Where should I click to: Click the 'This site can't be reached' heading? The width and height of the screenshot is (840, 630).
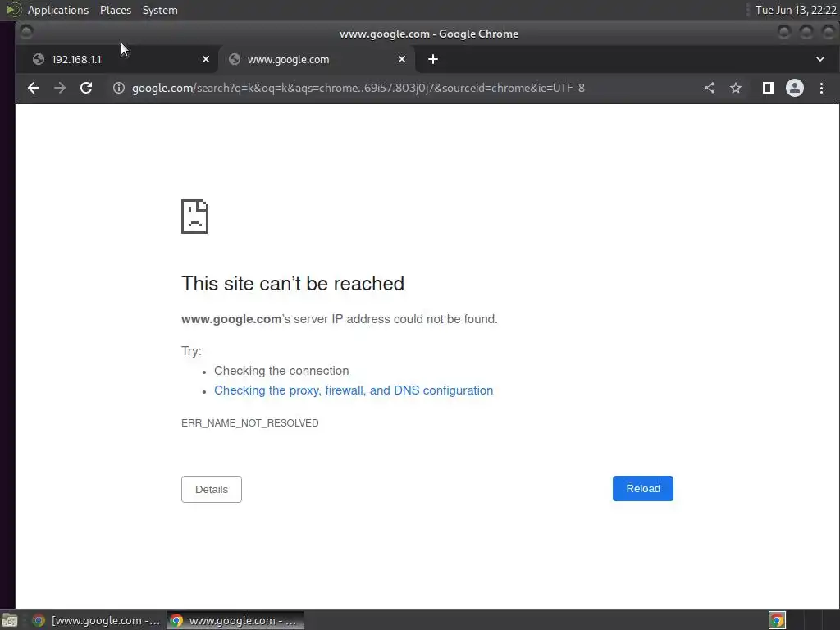pos(293,283)
